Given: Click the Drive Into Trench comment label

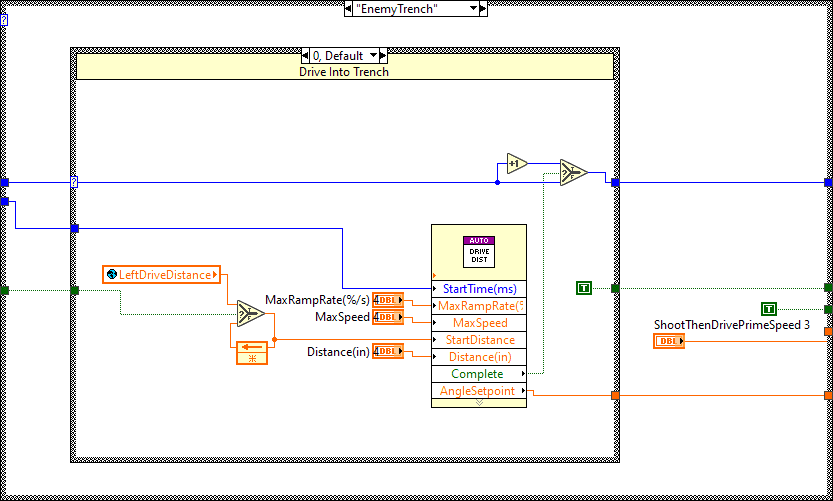Looking at the screenshot, I should 344,71.
